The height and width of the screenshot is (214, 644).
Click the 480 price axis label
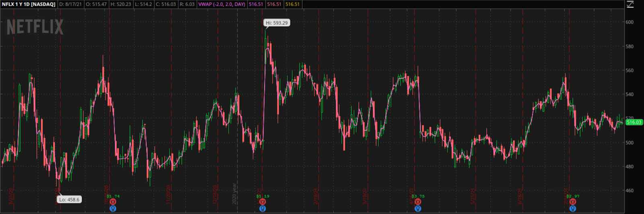[630, 166]
